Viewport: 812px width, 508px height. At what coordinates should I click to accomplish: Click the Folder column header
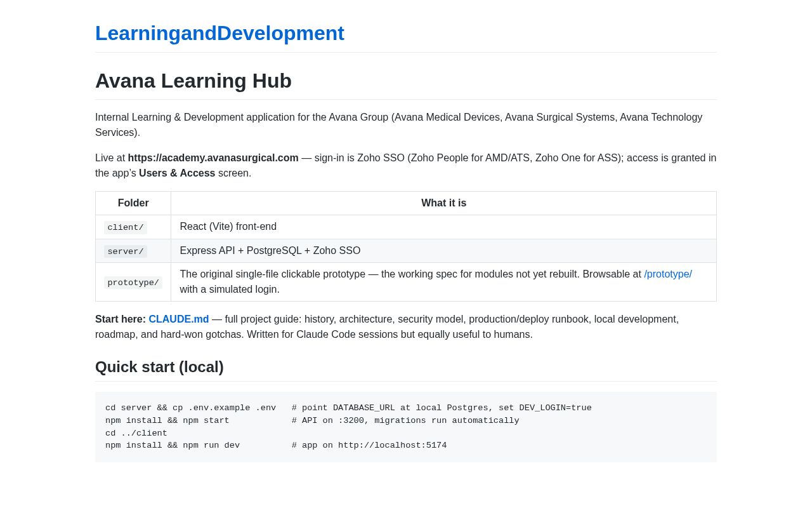(x=133, y=203)
